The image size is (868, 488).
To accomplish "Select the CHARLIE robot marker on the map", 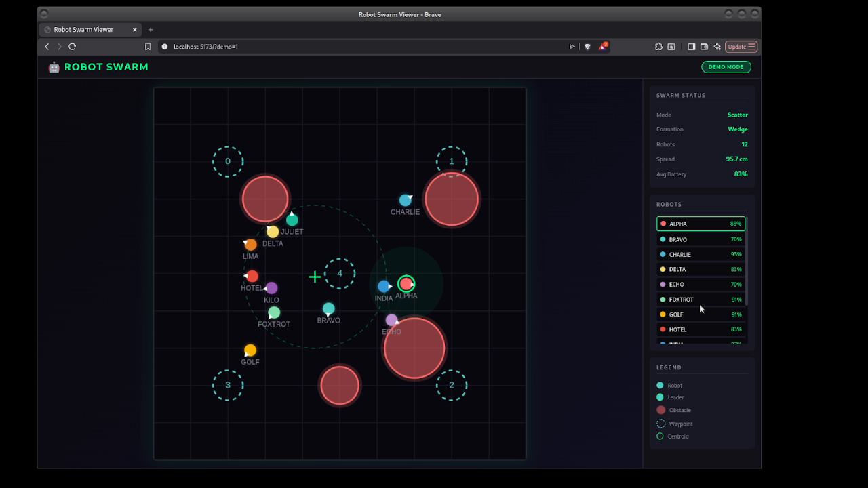I will point(405,200).
